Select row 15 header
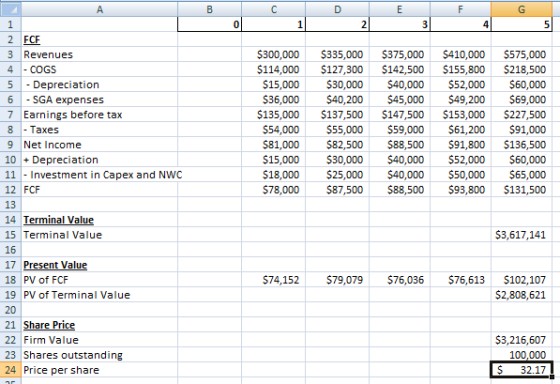This screenshot has width=560, height=384. point(11,235)
